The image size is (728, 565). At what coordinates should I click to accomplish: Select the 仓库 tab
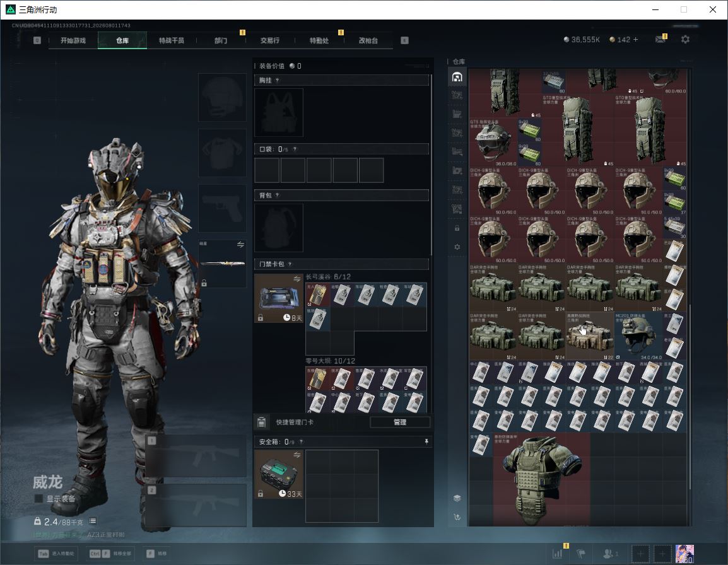(x=122, y=40)
